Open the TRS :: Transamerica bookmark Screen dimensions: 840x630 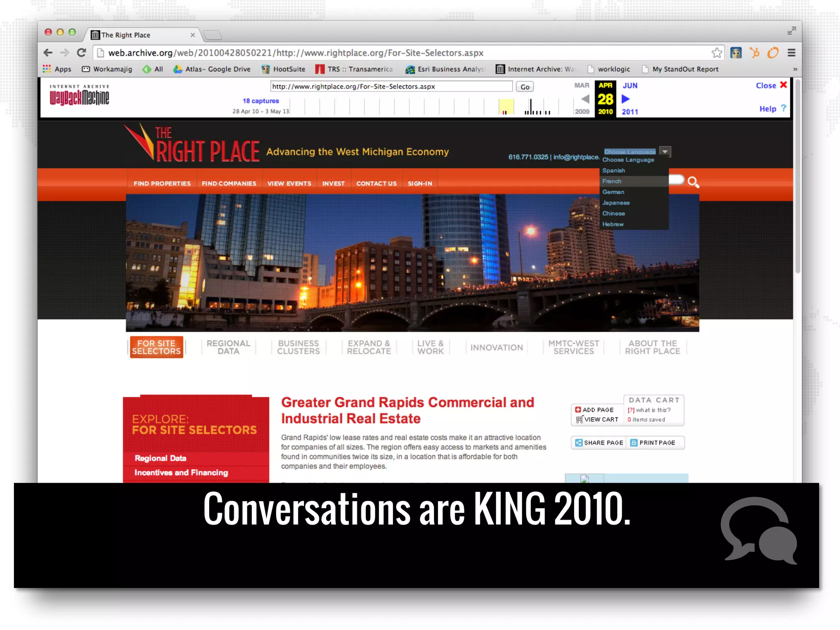pos(354,69)
